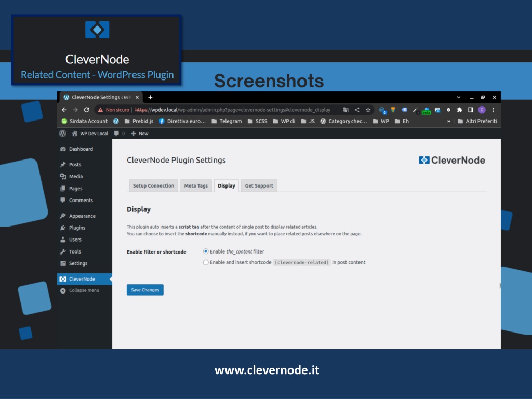532x399 pixels.
Task: Open the screenshot window extension icon
Action: (437, 110)
